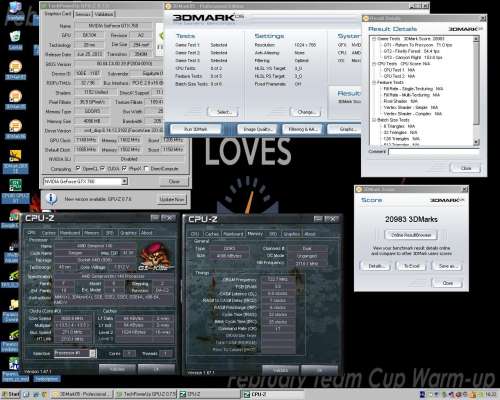Image resolution: width=500 pixels, height=400 pixels.
Task: Click the Filtering & AA button in 3DMark
Action: click(x=303, y=129)
